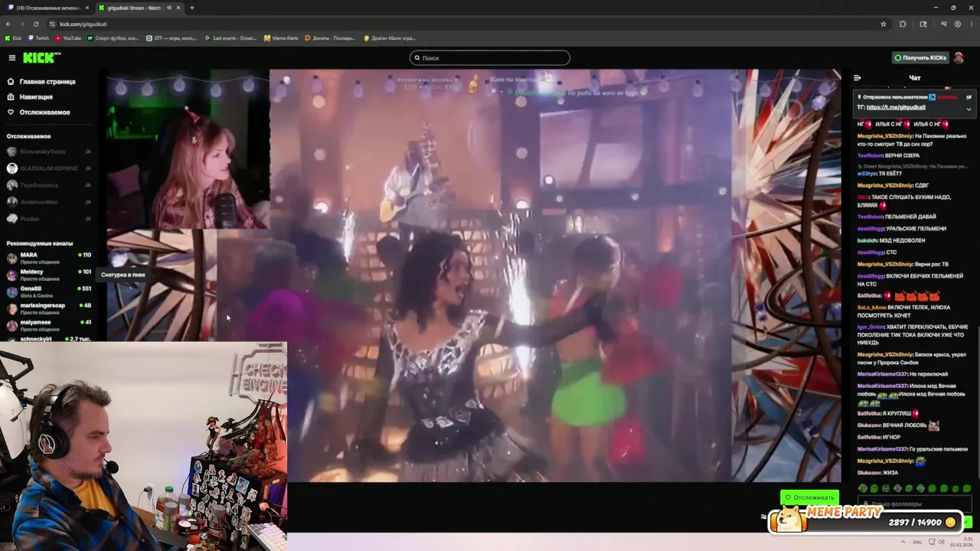Open the TrueGrustnica followed channel

point(48,185)
